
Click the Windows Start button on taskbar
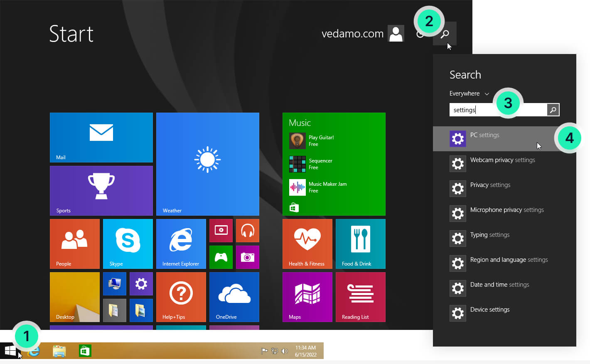coord(10,351)
